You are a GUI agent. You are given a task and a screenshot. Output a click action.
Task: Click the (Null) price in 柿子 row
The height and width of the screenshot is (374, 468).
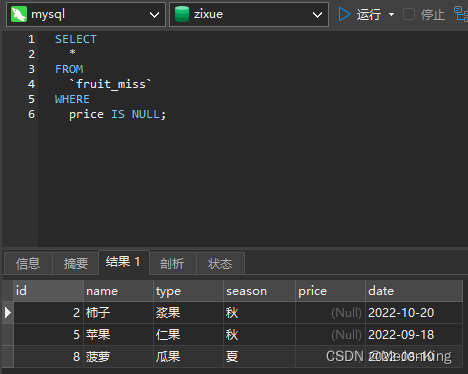330,313
